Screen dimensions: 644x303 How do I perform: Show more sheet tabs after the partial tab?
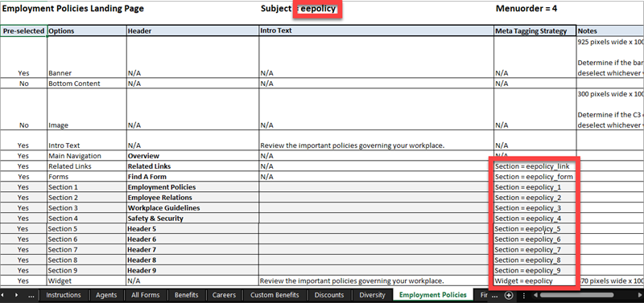495,295
